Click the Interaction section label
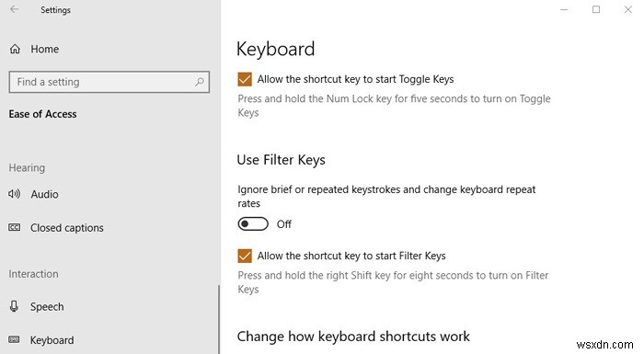This screenshot has height=354, width=644. [34, 274]
